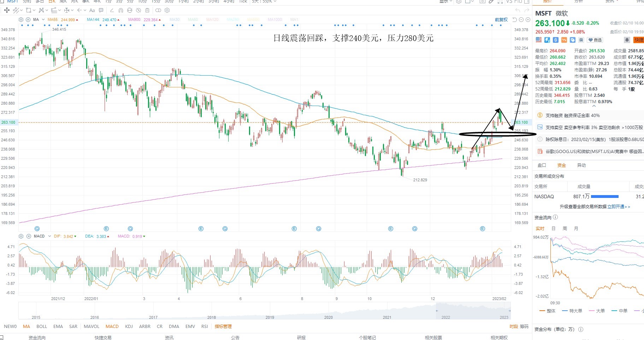Expand the measurement tools dropdown
The height and width of the screenshot is (340, 644).
72,10
